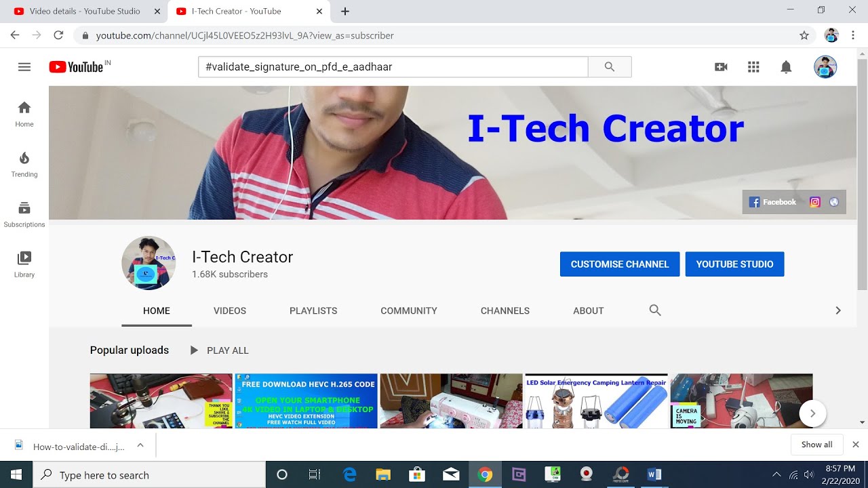The width and height of the screenshot is (868, 488).
Task: Advance Popular uploads carousel with next arrow
Action: click(812, 413)
